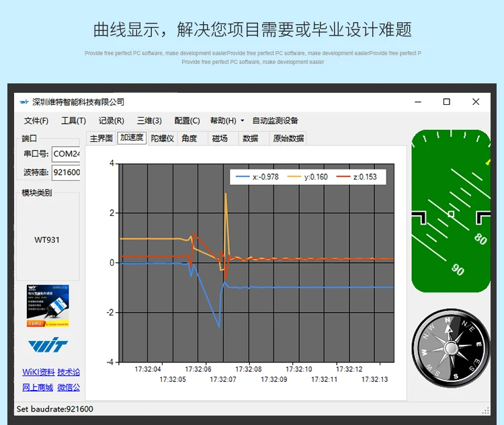Expand the arrow next to 帮助(H)

tap(243, 121)
